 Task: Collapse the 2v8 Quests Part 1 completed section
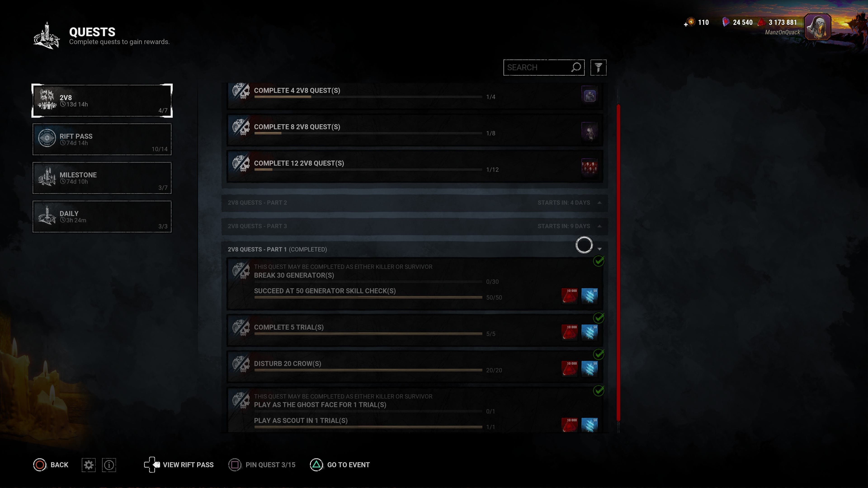(x=415, y=249)
